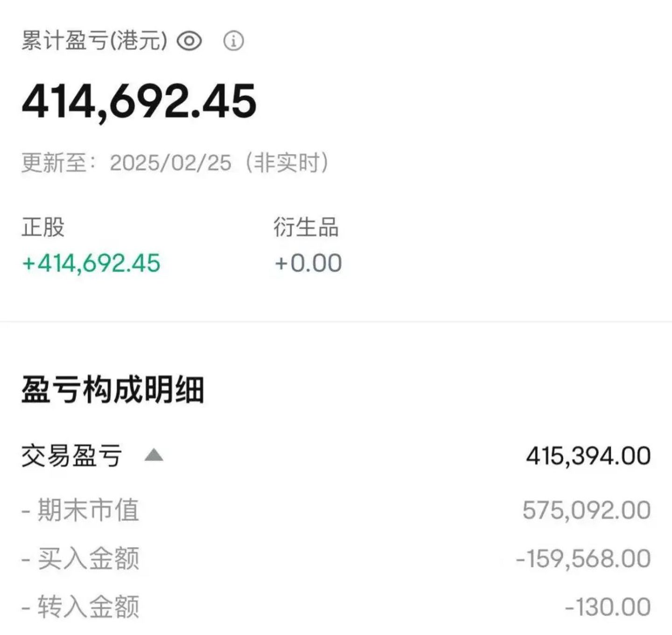Tap the 累计盈亏(港元) title label
Screen dimensions: 672x635
(94, 41)
